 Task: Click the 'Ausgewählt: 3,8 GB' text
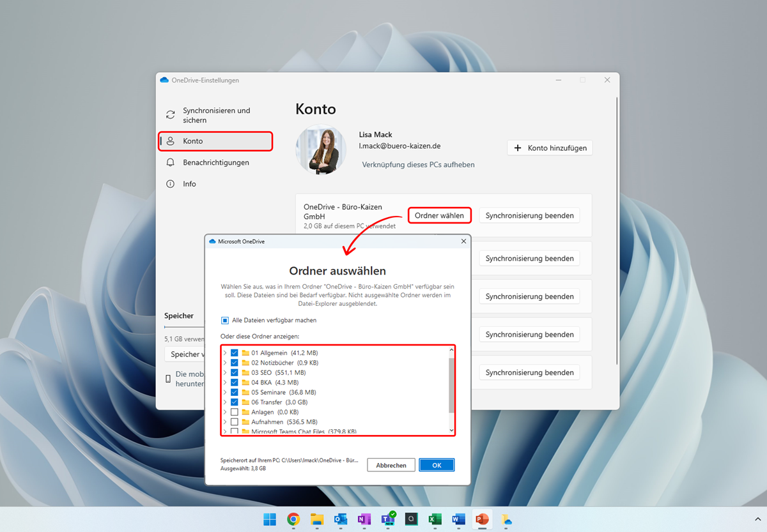pyautogui.click(x=243, y=468)
